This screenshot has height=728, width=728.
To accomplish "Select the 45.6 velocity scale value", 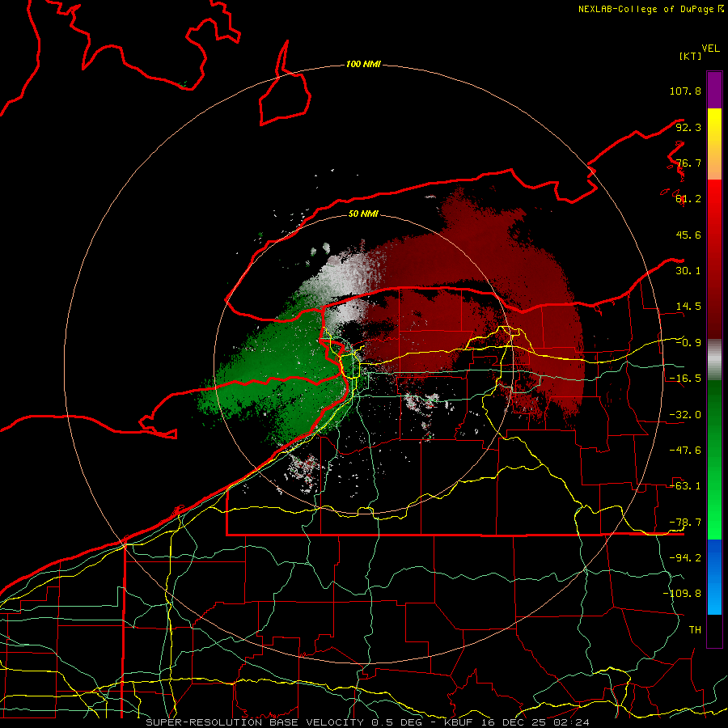I will [688, 235].
